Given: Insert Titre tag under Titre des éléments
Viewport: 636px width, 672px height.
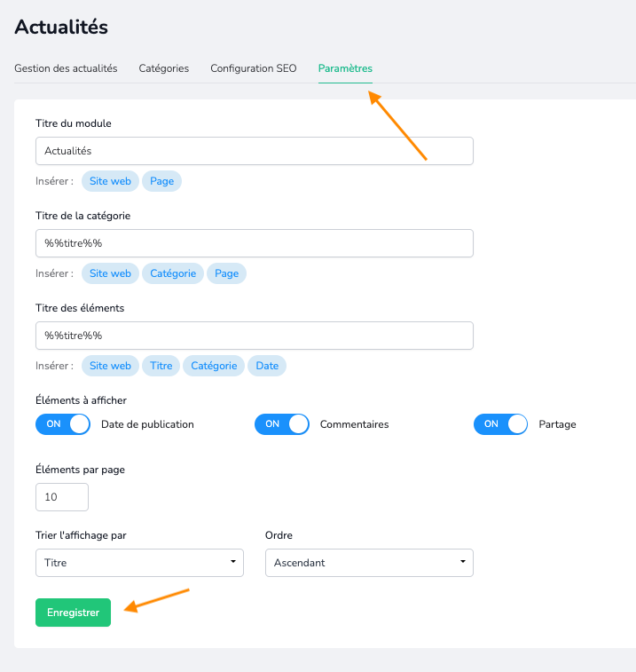Looking at the screenshot, I should coord(161,366).
